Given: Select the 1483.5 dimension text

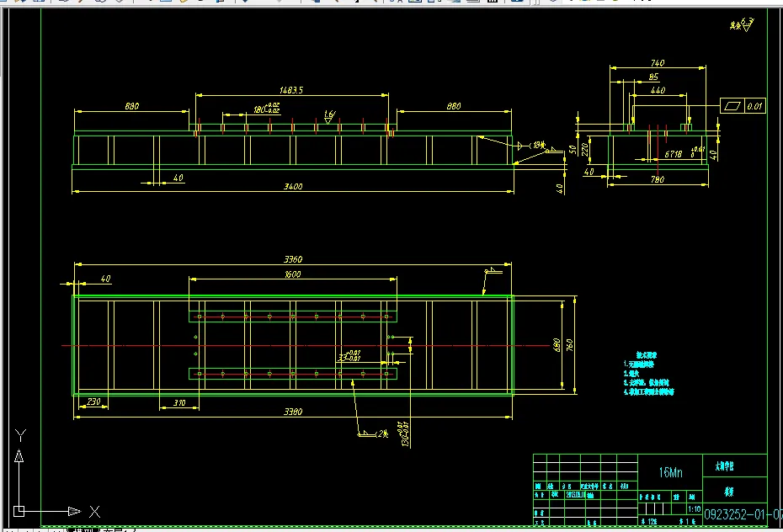Looking at the screenshot, I should click(x=291, y=90).
